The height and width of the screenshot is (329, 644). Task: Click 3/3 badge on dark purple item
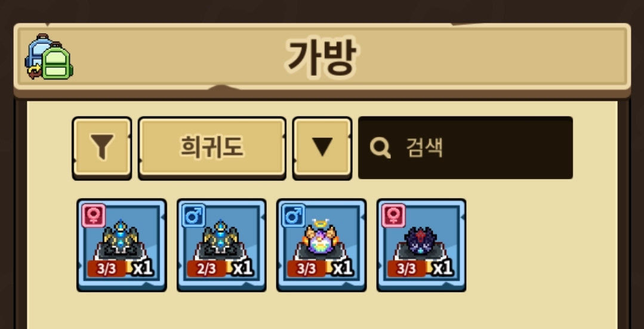point(406,269)
